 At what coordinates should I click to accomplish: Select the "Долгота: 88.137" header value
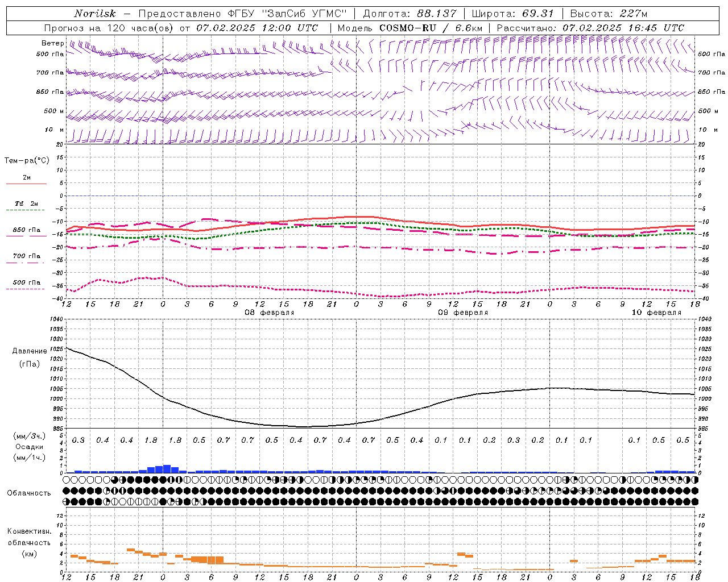point(409,14)
